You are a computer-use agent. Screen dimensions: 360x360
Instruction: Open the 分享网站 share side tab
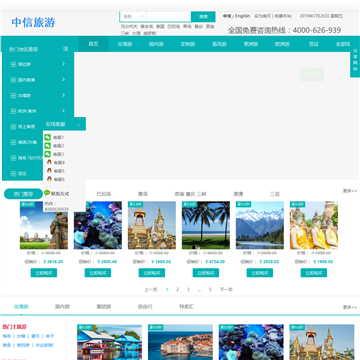point(355,60)
